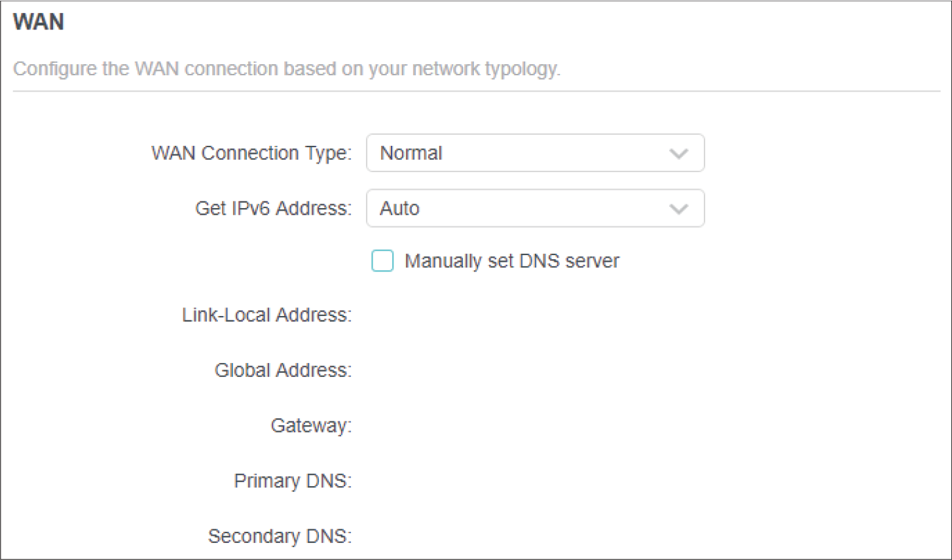
Task: Click the "Get IPv6 Address:" field label
Action: tap(273, 209)
